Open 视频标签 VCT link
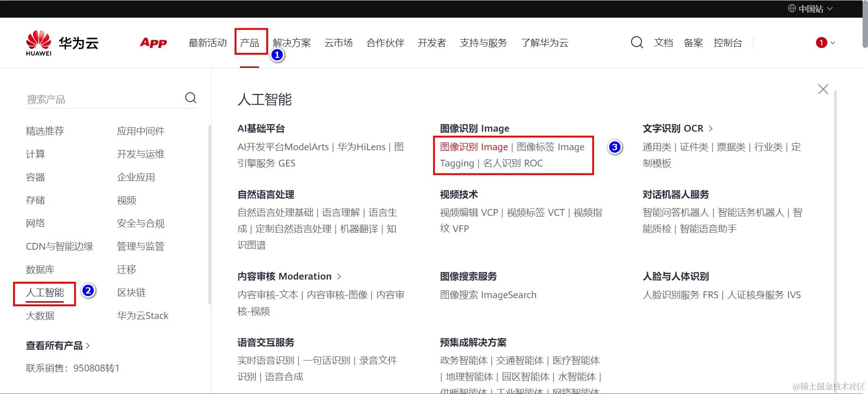 [536, 213]
